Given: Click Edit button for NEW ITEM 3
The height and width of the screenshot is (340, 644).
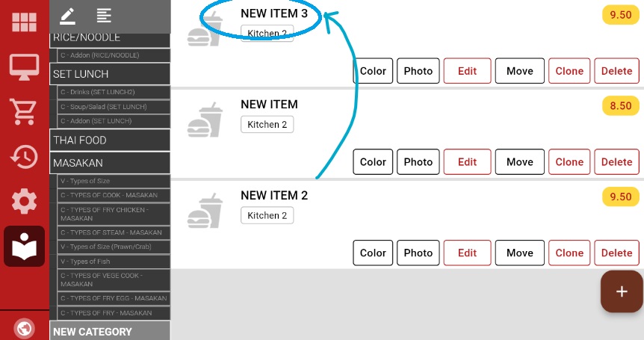Looking at the screenshot, I should (467, 71).
